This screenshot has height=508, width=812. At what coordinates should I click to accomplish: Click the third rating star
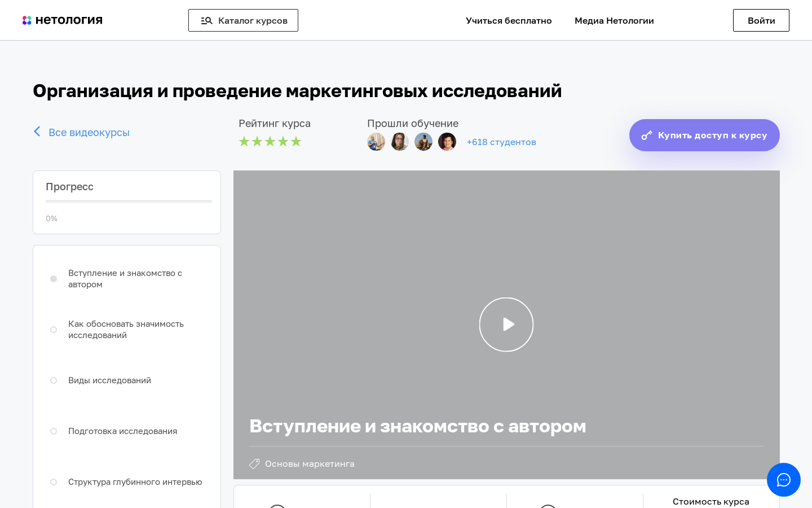click(270, 141)
